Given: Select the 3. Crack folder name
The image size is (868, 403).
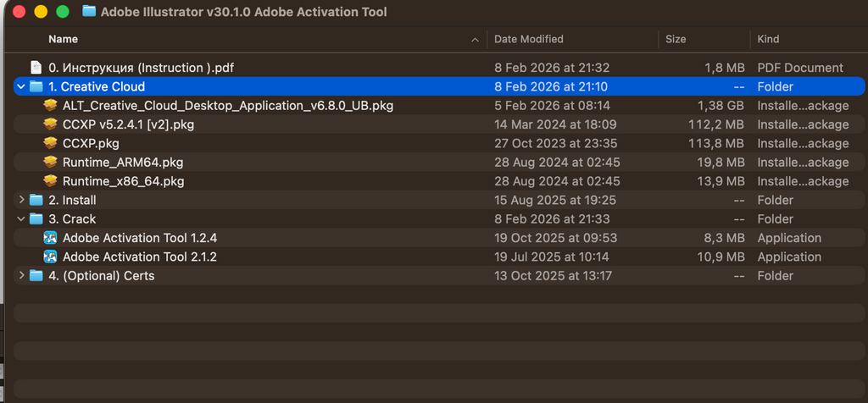Looking at the screenshot, I should point(73,218).
